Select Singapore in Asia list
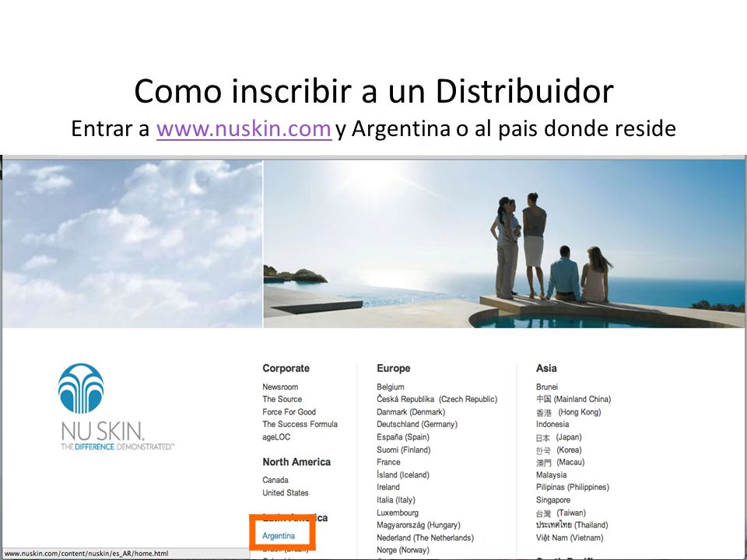Viewport: 747px width, 560px height. click(x=553, y=500)
